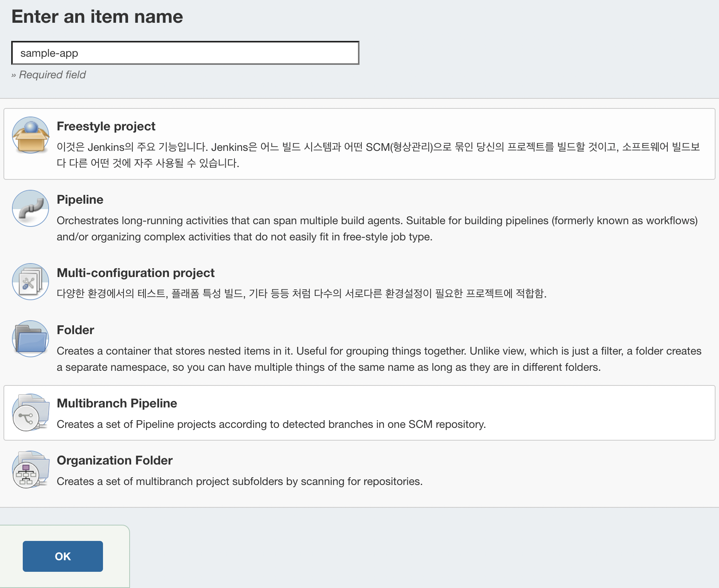
Task: Pick the Multibranch Pipeline title
Action: pyautogui.click(x=117, y=403)
